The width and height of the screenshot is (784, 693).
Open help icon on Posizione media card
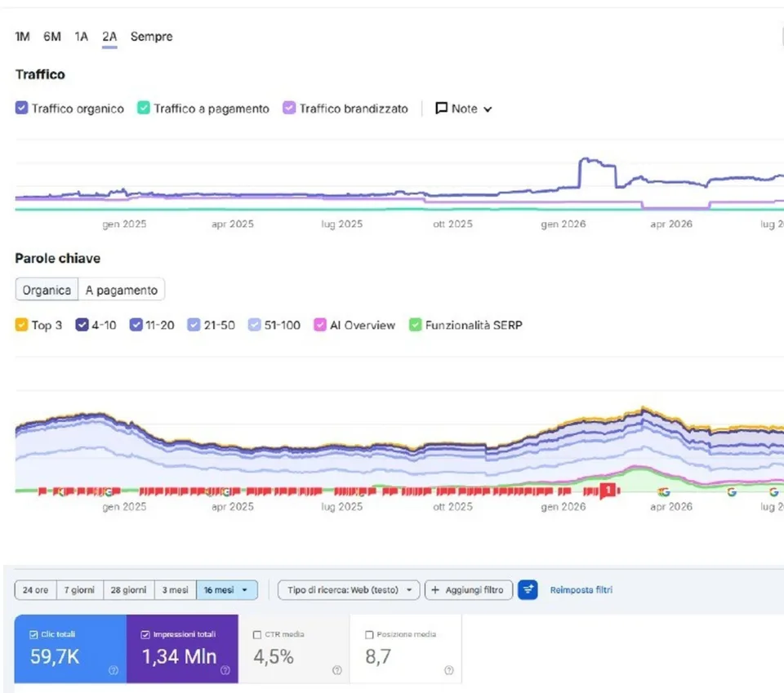(x=449, y=670)
